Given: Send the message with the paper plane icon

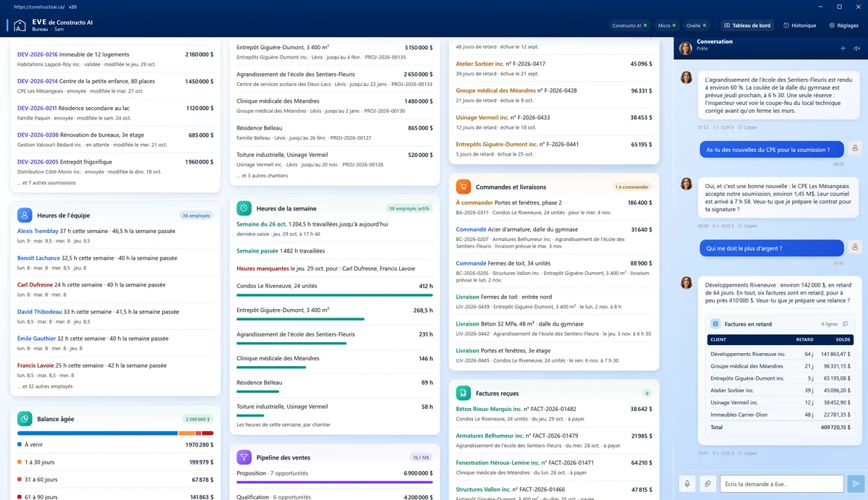Looking at the screenshot, I should tap(856, 483).
